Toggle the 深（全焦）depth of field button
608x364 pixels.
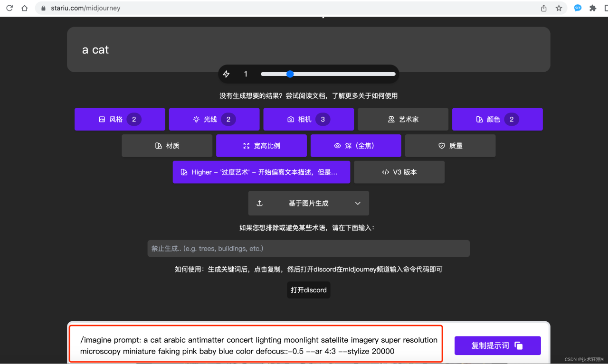pos(356,146)
